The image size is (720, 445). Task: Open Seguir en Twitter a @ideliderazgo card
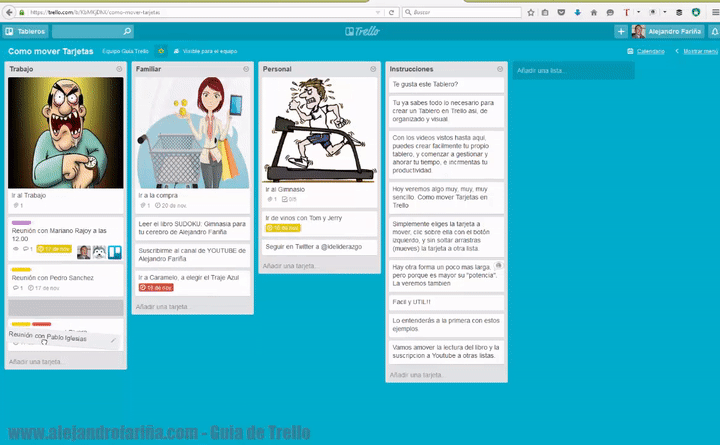click(x=320, y=247)
